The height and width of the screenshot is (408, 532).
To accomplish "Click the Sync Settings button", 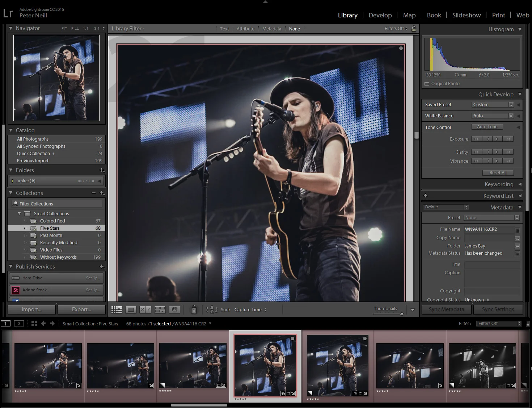I will [498, 309].
